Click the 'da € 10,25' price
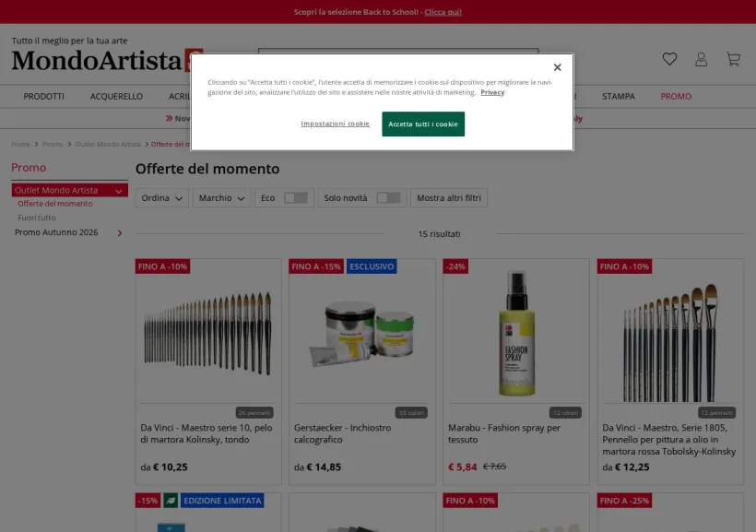The image size is (756, 532). pyautogui.click(x=164, y=467)
